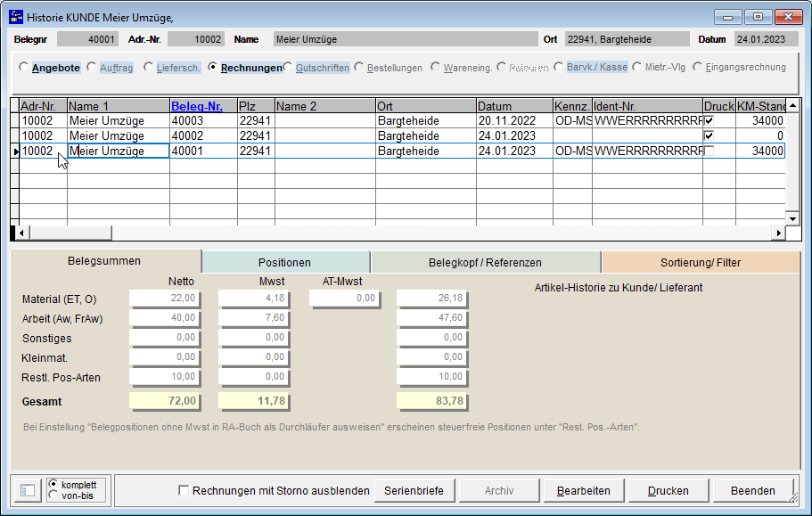
Task: Click the row marker of the 40001 row
Action: click(x=15, y=152)
